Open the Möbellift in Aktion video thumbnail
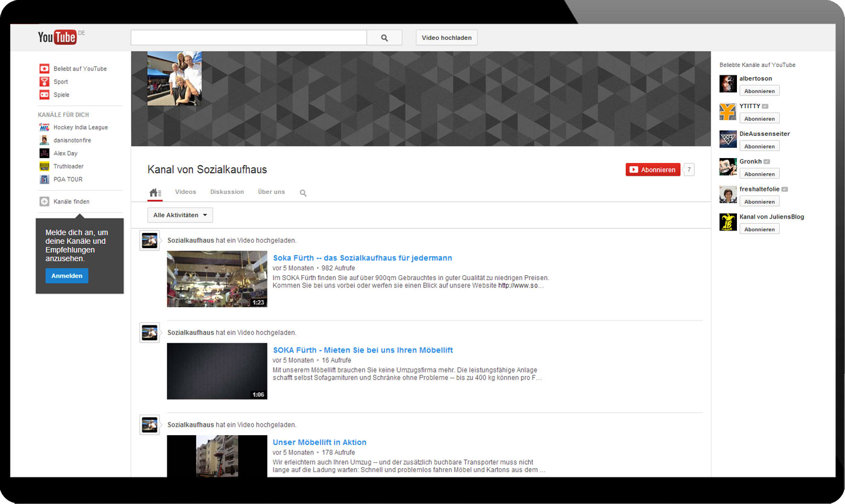This screenshot has width=845, height=504. coord(217,456)
